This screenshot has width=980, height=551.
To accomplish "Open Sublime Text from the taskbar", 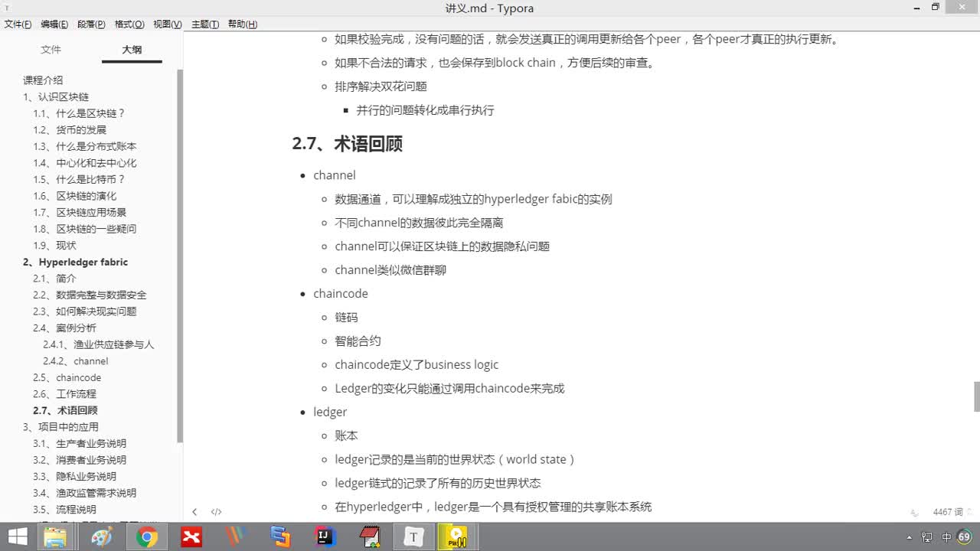I will pyautogui.click(x=280, y=537).
